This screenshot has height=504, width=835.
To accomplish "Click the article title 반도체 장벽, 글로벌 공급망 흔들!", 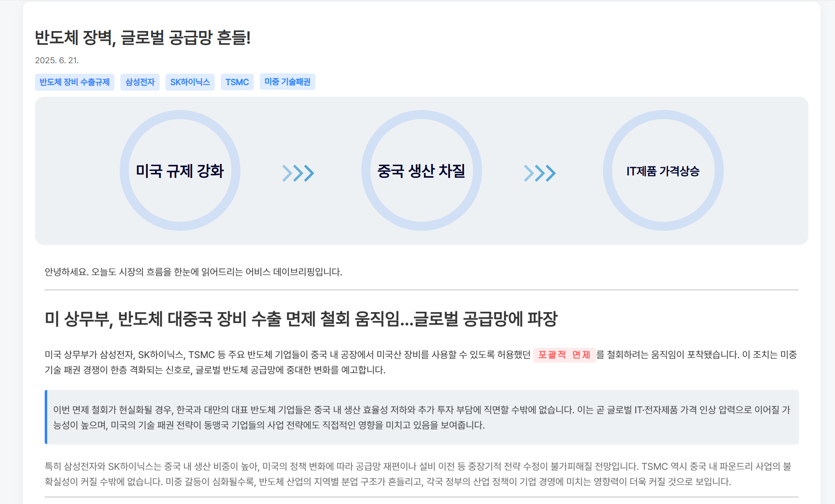I will [x=143, y=37].
